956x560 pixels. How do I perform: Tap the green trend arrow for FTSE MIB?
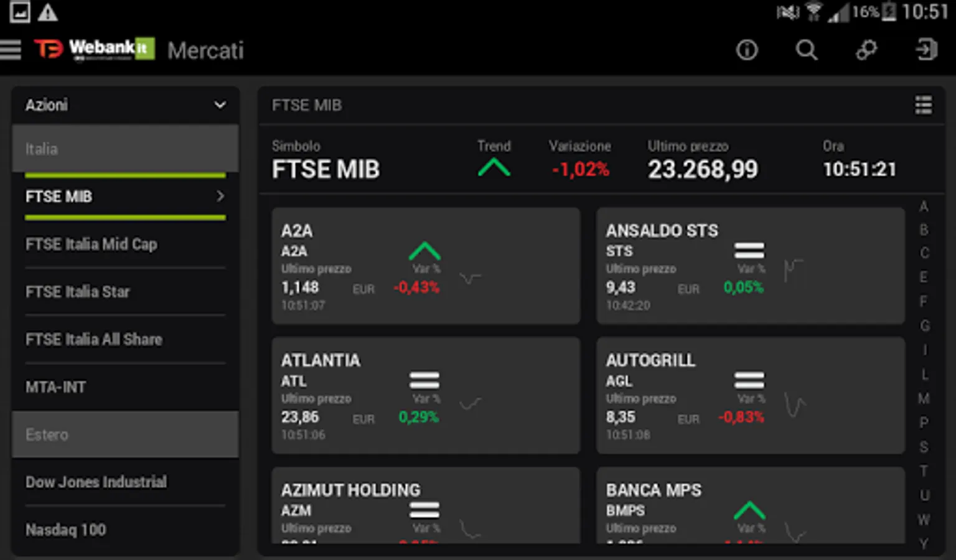(x=494, y=167)
